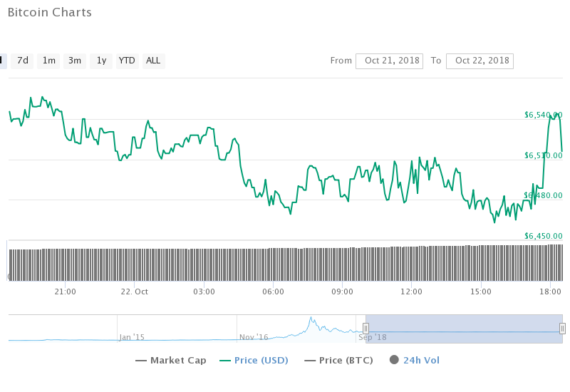Click the 24h Vol circle legend icon

394,361
